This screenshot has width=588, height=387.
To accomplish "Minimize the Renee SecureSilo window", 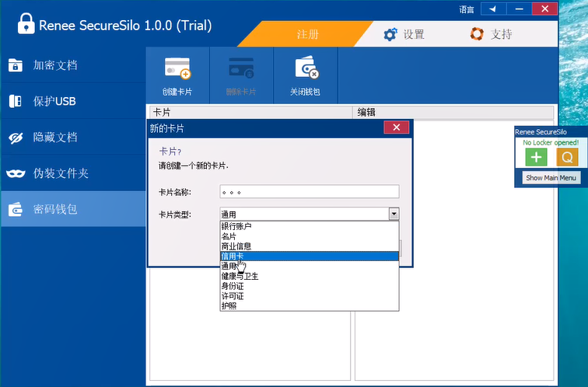I will [519, 9].
